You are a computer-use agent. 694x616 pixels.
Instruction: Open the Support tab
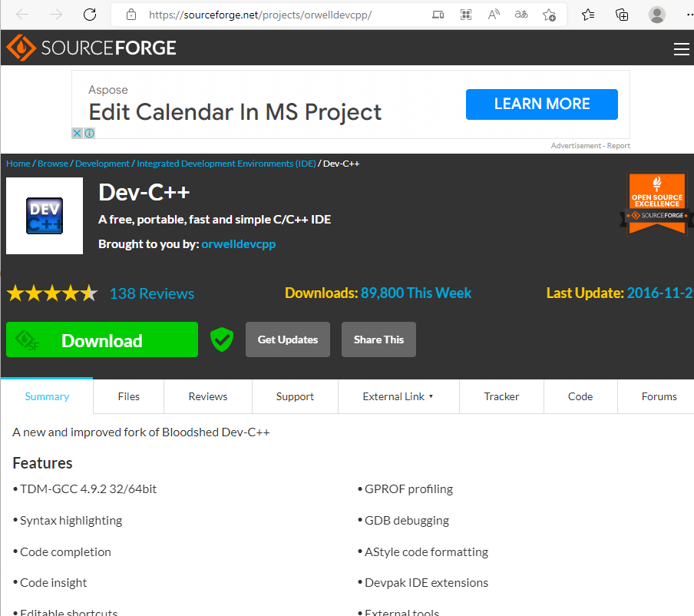[x=295, y=396]
